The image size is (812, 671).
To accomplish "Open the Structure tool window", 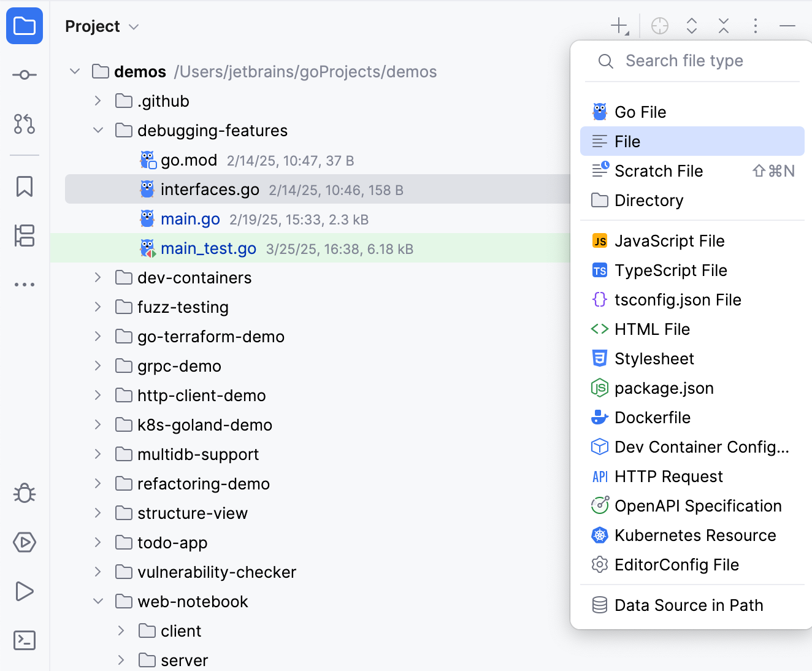I will click(25, 236).
